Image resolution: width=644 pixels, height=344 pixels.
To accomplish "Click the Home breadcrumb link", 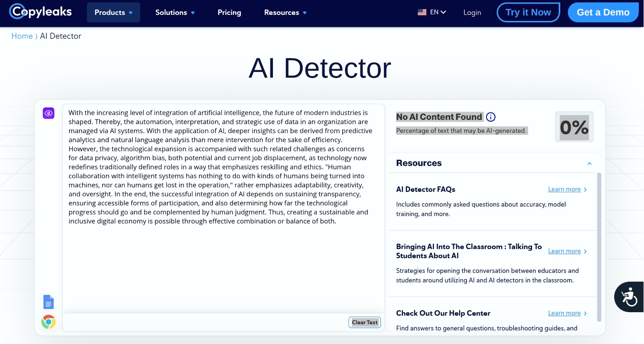I will [22, 36].
